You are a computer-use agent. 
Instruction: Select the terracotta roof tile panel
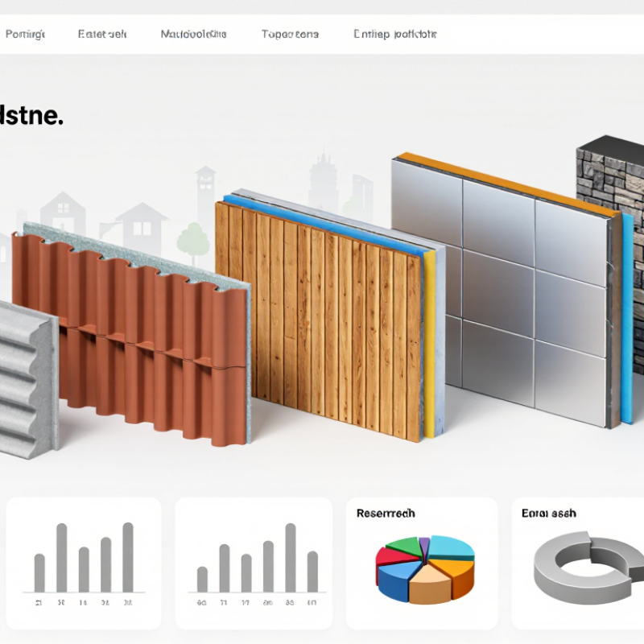coord(131,335)
